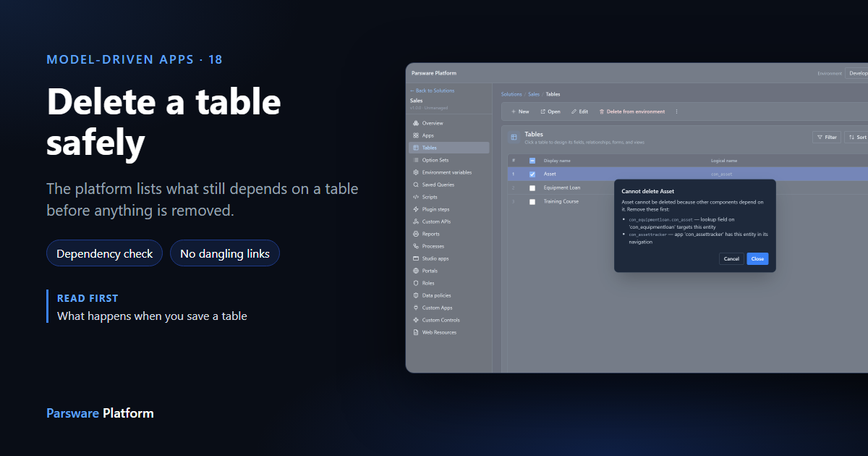Open the Solutions breadcrumb
The width and height of the screenshot is (868, 456).
pyautogui.click(x=511, y=94)
